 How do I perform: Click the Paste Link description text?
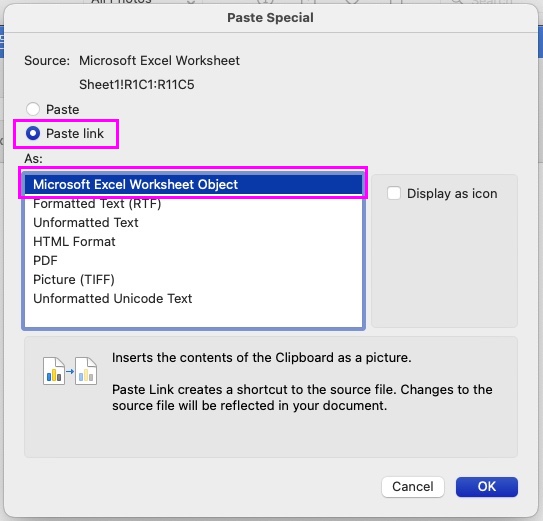(x=302, y=397)
